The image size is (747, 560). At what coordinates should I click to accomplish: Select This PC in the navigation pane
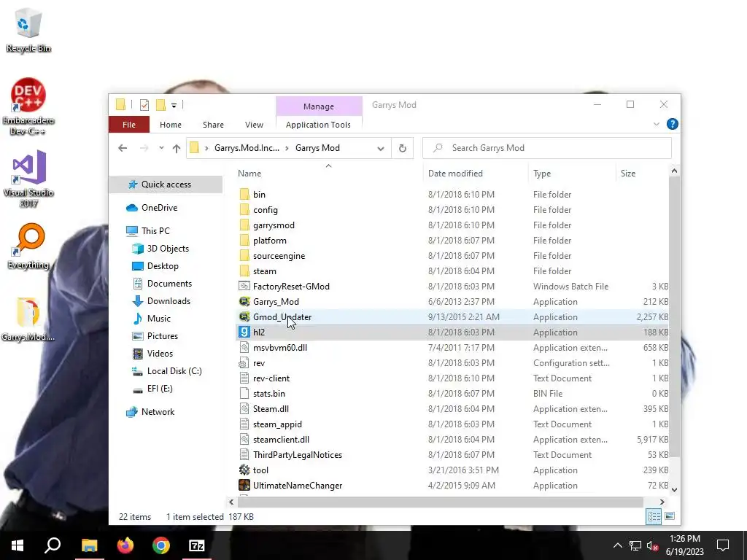[x=155, y=231]
